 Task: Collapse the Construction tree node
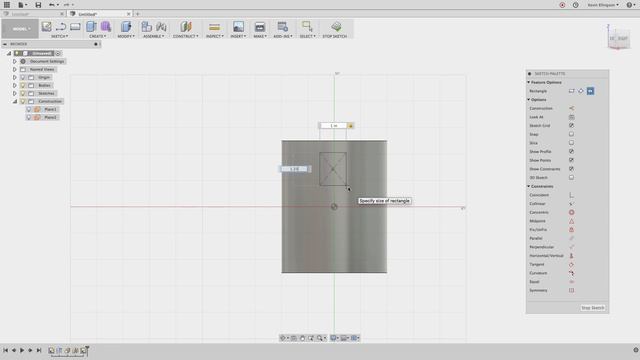point(15,101)
